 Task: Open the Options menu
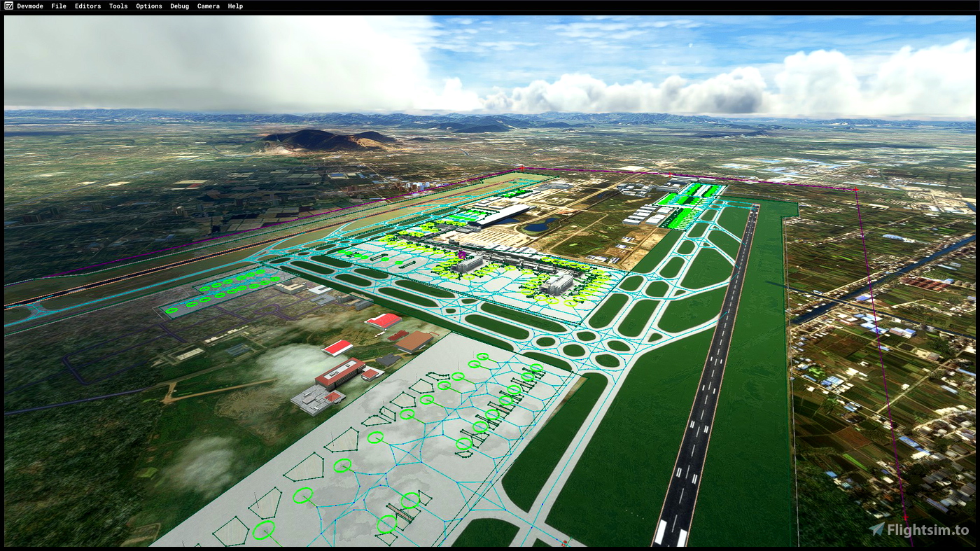pyautogui.click(x=148, y=6)
